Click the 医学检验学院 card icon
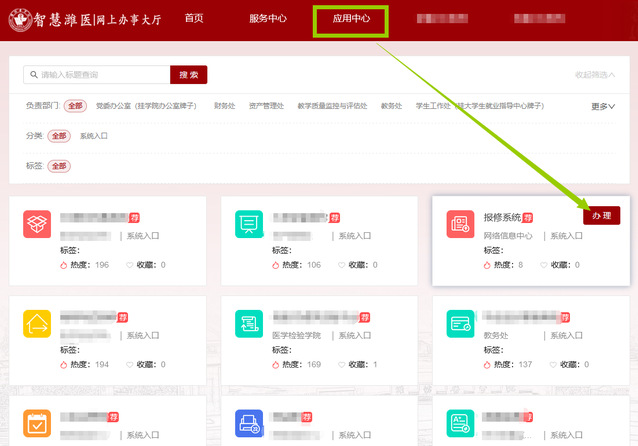 (249, 323)
